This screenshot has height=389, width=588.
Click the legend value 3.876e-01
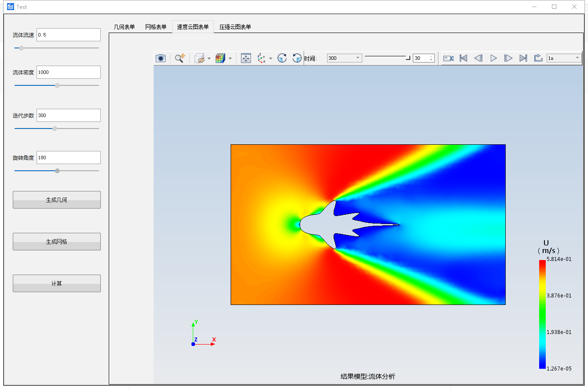point(559,296)
